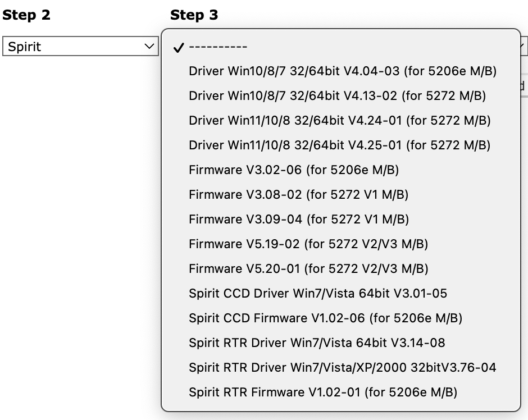This screenshot has width=528, height=420.
Task: Click the Step 3 heading label
Action: tap(194, 15)
